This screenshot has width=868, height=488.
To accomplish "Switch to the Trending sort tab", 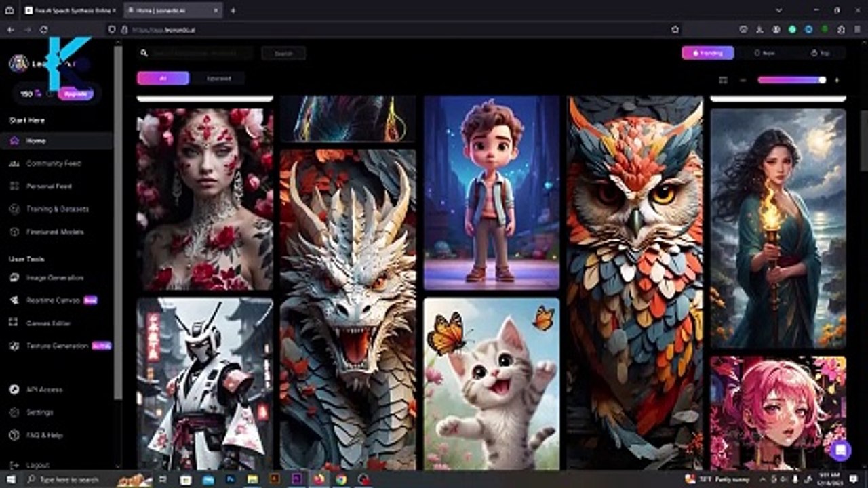I will pyautogui.click(x=707, y=53).
